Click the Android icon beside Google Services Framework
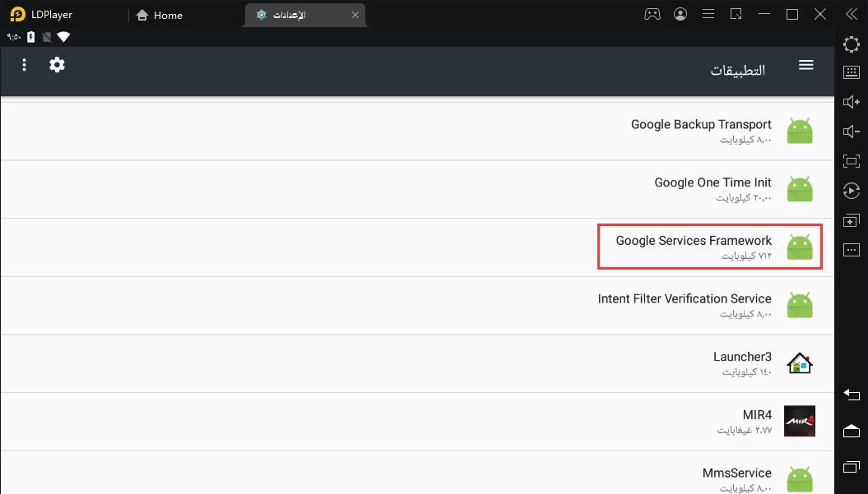Image resolution: width=868 pixels, height=494 pixels. (800, 247)
